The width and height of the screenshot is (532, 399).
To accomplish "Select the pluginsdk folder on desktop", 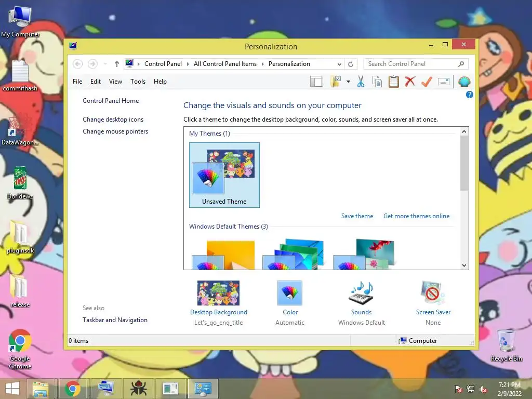I will tap(20, 237).
